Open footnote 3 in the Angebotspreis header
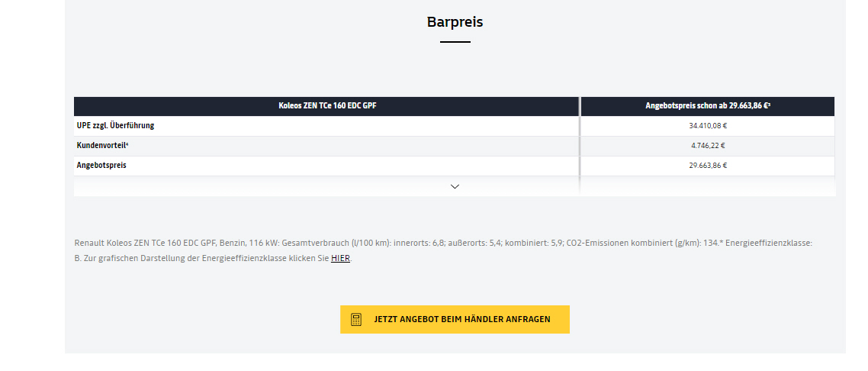The image size is (868, 371). [769, 104]
